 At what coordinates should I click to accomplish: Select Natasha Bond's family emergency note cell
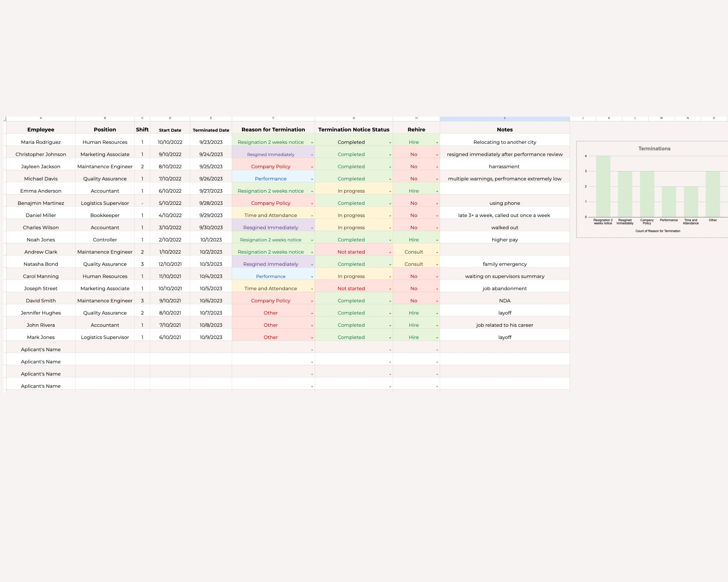[504, 264]
